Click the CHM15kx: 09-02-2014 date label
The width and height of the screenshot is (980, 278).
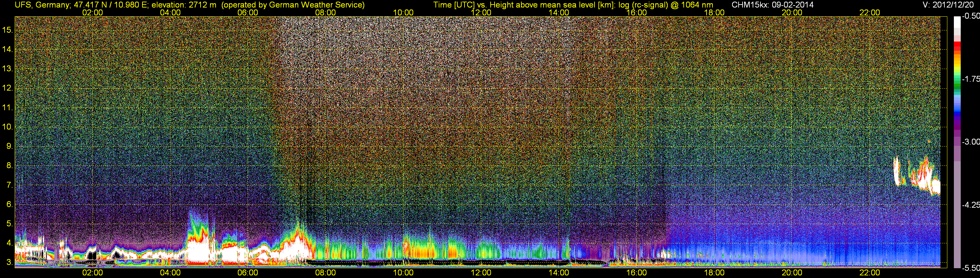(772, 5)
